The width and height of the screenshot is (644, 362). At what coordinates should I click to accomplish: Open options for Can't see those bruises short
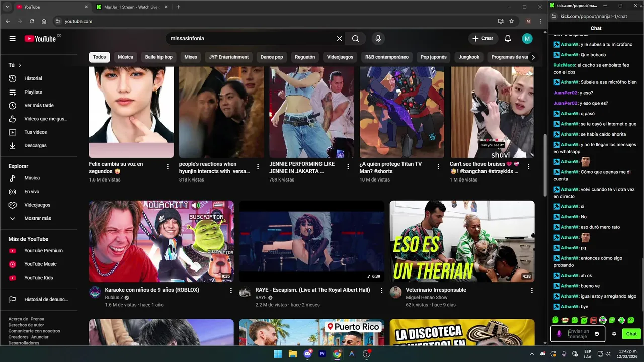pyautogui.click(x=528, y=166)
